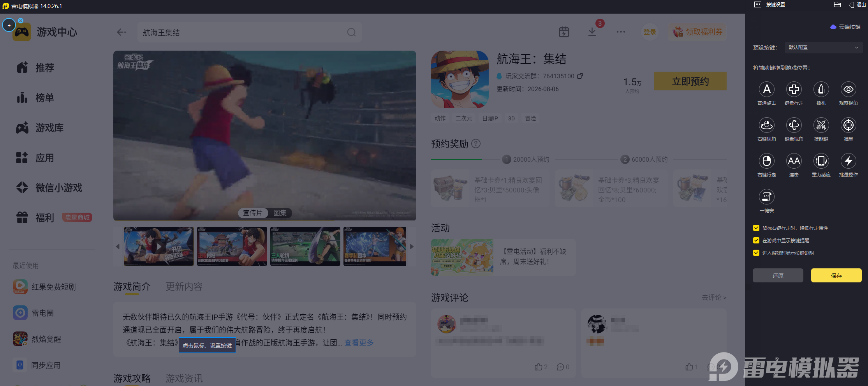Click the 还原 restore button
The width and height of the screenshot is (868, 386).
[x=778, y=275]
